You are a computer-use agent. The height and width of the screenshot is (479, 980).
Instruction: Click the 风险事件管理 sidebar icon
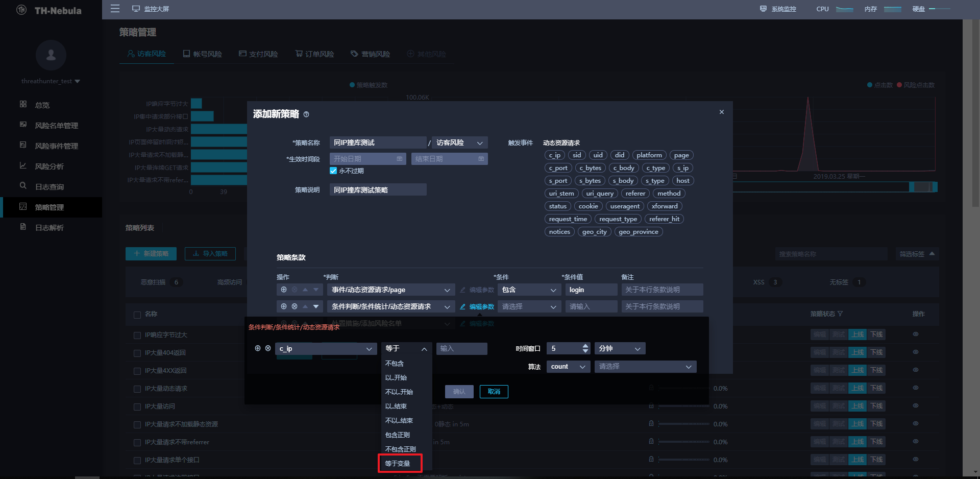point(23,145)
